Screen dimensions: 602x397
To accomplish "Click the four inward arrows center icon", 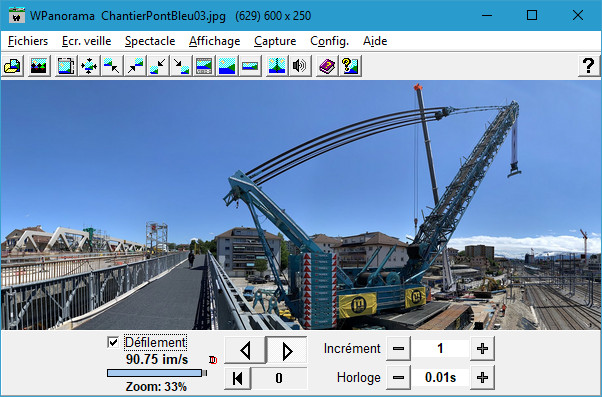I will [x=89, y=66].
